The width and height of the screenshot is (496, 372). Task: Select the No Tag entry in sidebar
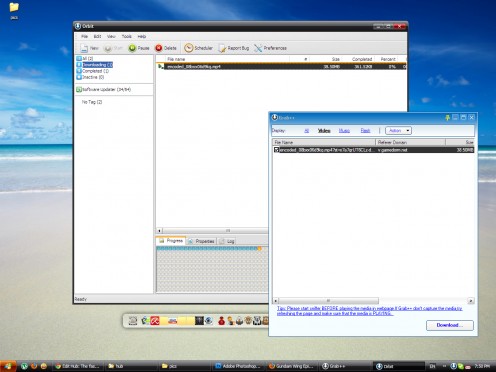(x=92, y=102)
